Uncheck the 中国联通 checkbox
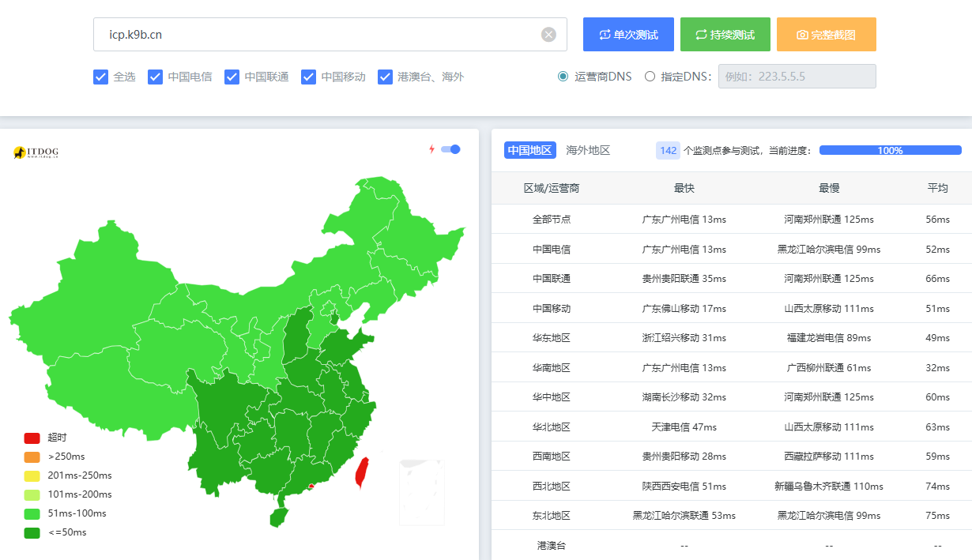The height and width of the screenshot is (560, 972). (232, 77)
